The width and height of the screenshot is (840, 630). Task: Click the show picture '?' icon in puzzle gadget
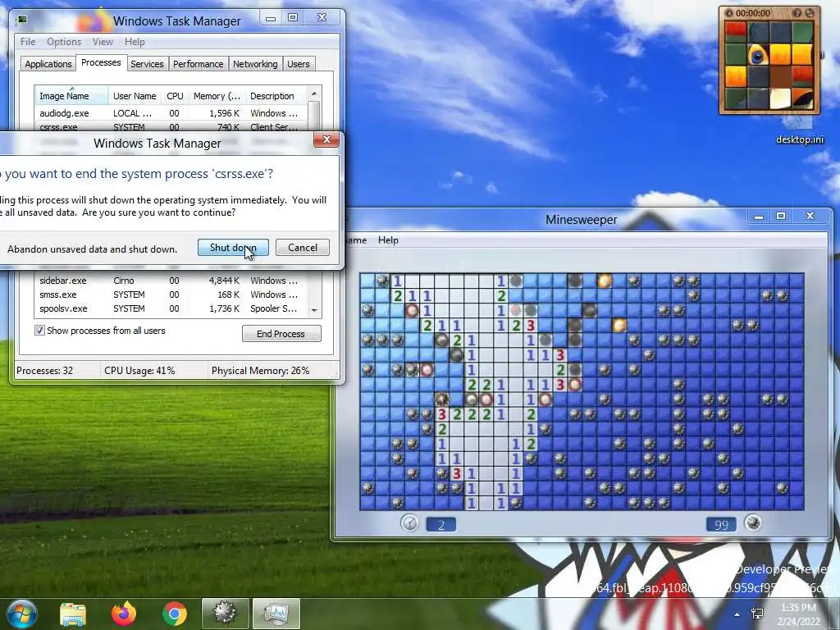(x=797, y=13)
